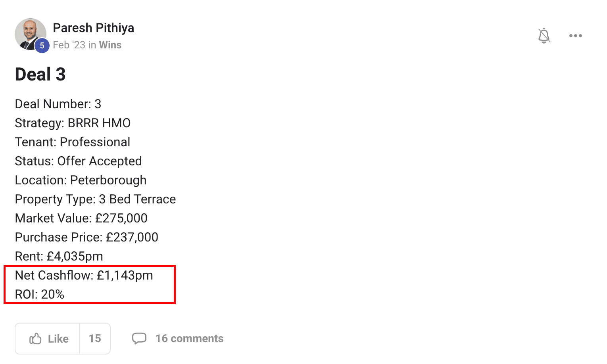
Task: Click the speech bubble comments icon
Action: pyautogui.click(x=139, y=339)
